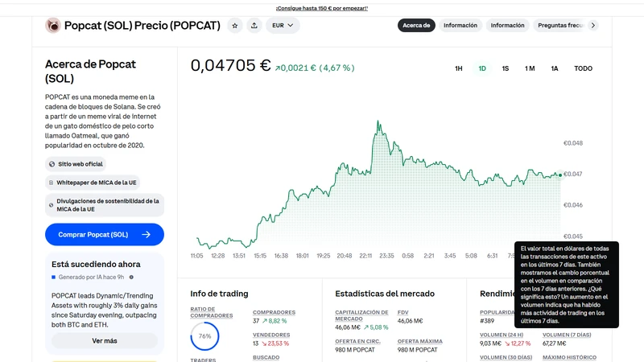Open Divulgaciones de sostenibilidad de la MiCA

pos(105,205)
